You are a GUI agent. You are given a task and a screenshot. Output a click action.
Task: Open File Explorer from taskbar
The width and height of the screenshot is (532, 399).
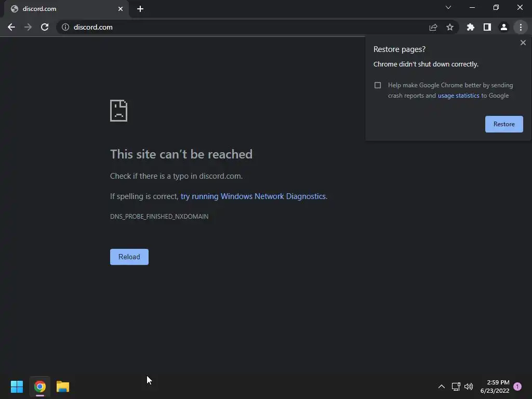click(63, 387)
